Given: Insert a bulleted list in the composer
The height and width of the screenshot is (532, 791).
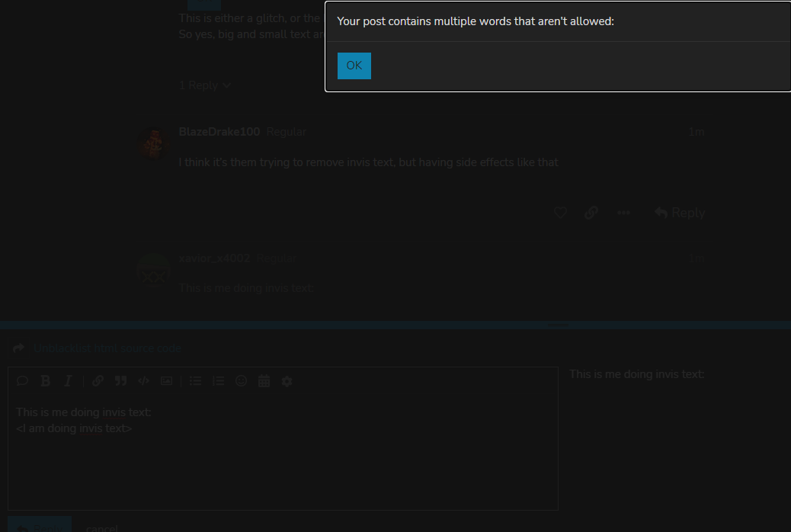Looking at the screenshot, I should (x=195, y=381).
